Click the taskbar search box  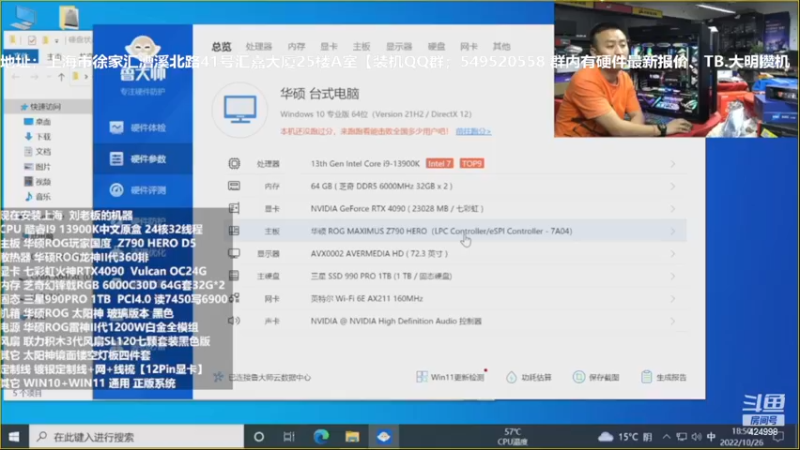coord(136,437)
